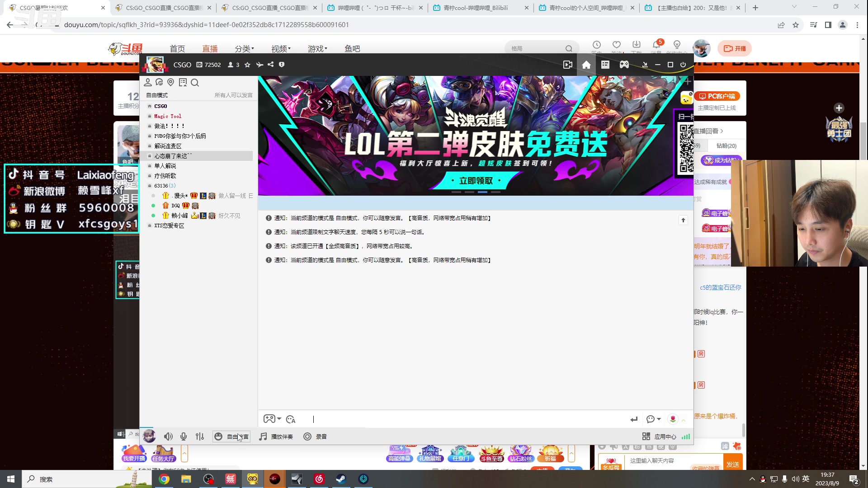Select user 赖小峰 in channel list
Image resolution: width=868 pixels, height=488 pixels.
pyautogui.click(x=179, y=216)
